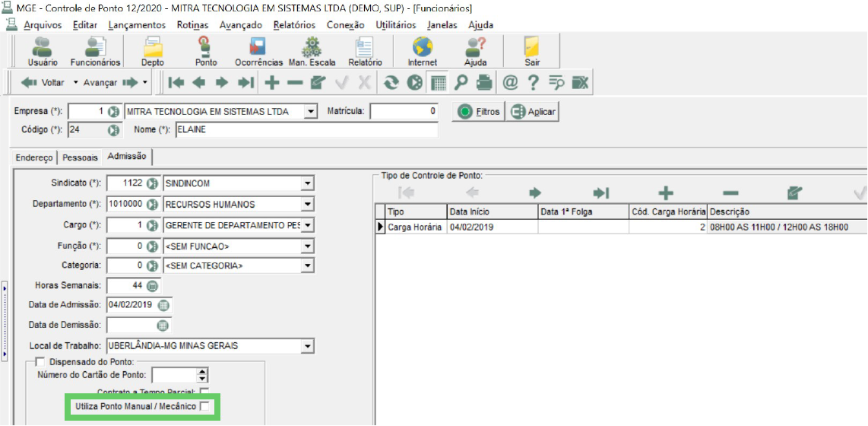Click the Internet globe icon
This screenshot has width=868, height=426.
(423, 51)
